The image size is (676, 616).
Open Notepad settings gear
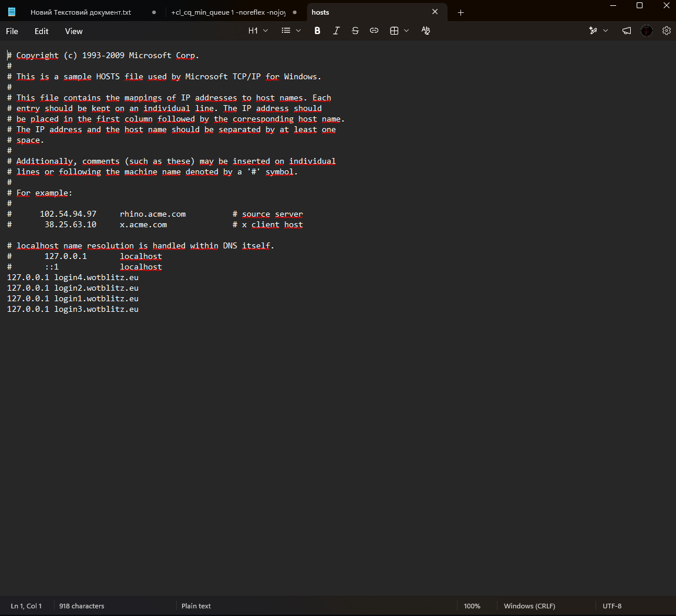point(667,31)
